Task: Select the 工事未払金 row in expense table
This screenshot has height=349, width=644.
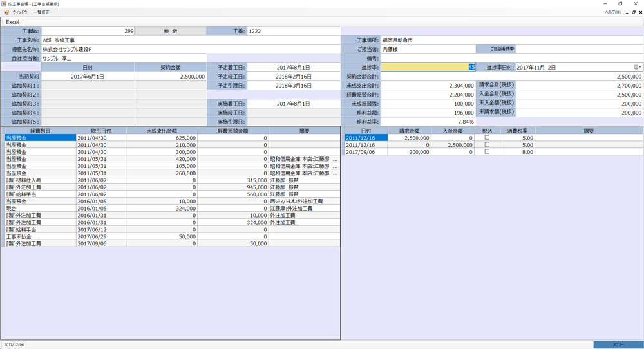Action: click(x=38, y=236)
